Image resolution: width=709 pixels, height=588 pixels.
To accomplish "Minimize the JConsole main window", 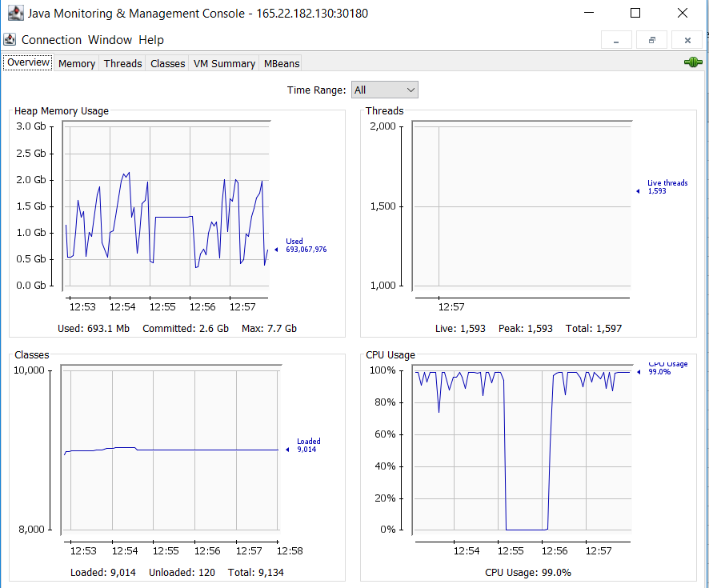I will click(588, 14).
